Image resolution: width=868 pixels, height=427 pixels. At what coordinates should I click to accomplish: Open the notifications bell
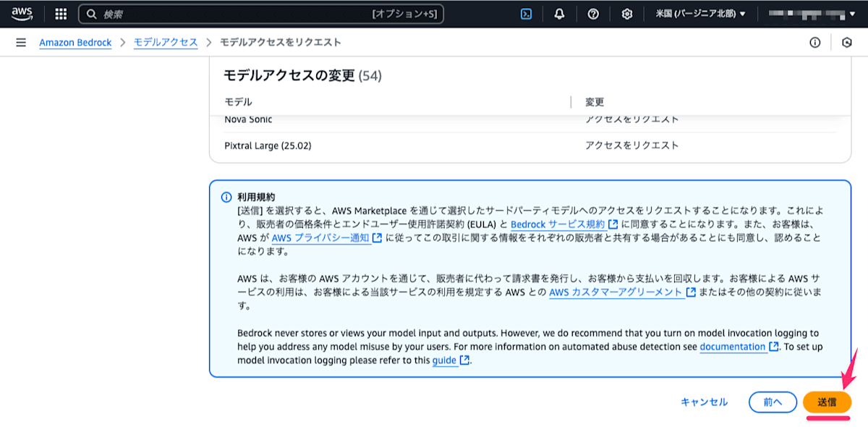(559, 14)
